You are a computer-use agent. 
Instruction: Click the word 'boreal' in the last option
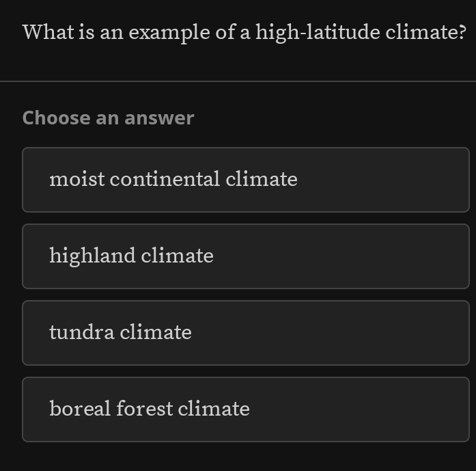80,409
